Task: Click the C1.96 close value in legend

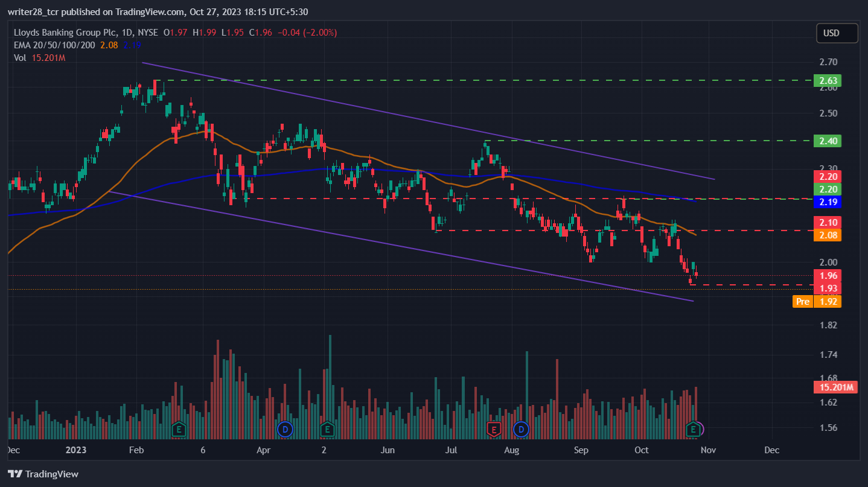Action: pyautogui.click(x=260, y=33)
